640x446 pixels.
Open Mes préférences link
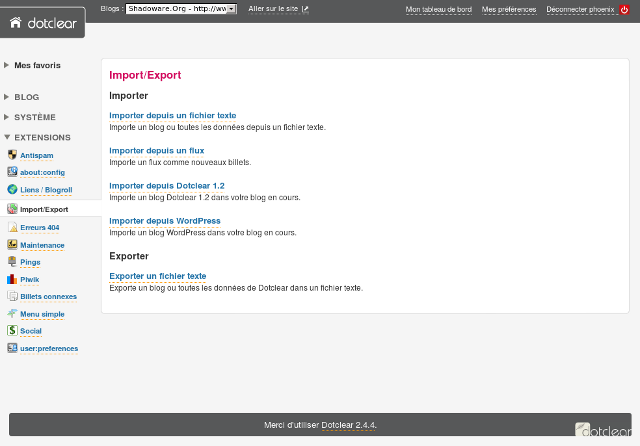tap(509, 9)
